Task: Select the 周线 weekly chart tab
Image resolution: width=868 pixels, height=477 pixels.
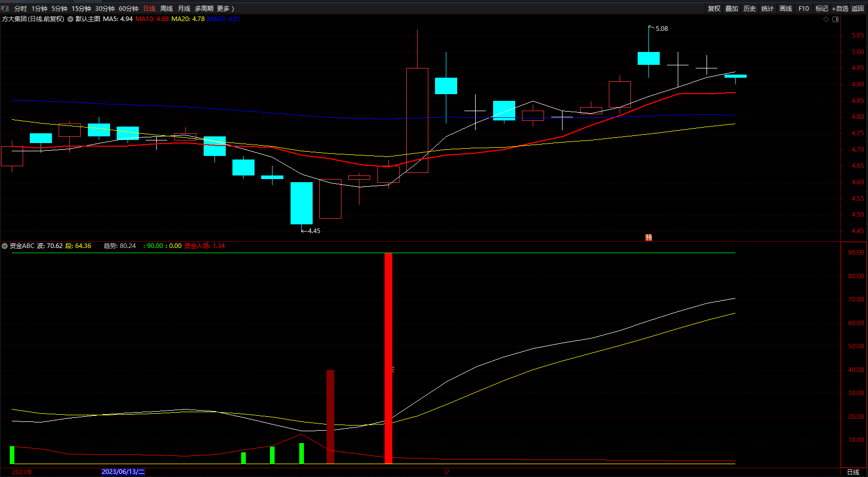Action: (x=167, y=9)
